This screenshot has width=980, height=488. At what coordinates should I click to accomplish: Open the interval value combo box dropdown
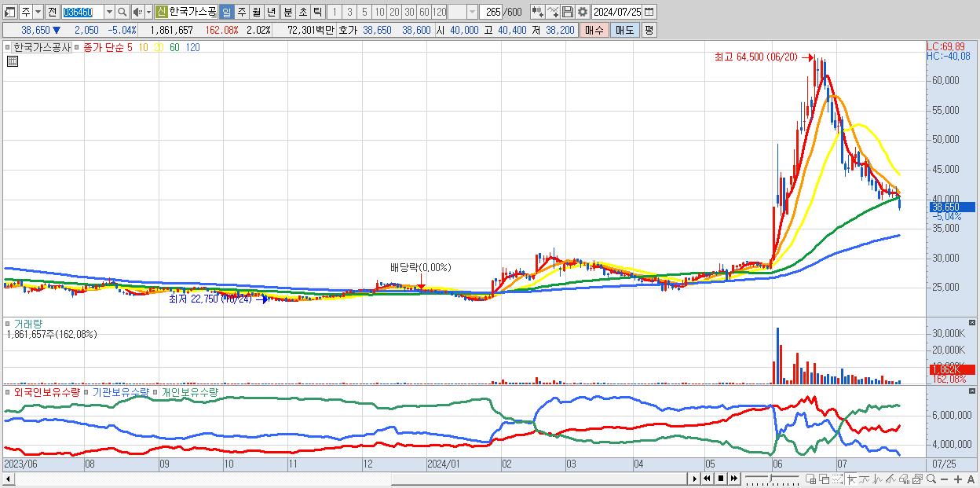pyautogui.click(x=472, y=12)
